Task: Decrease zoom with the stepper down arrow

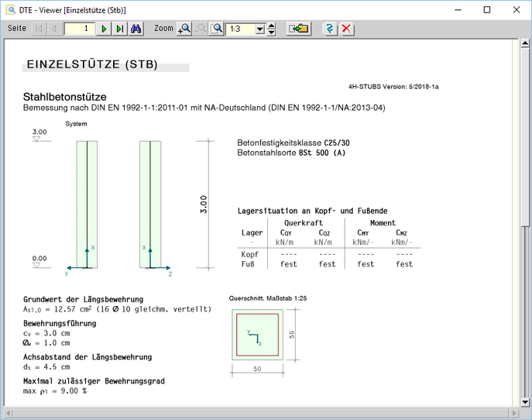Action: pyautogui.click(x=271, y=33)
